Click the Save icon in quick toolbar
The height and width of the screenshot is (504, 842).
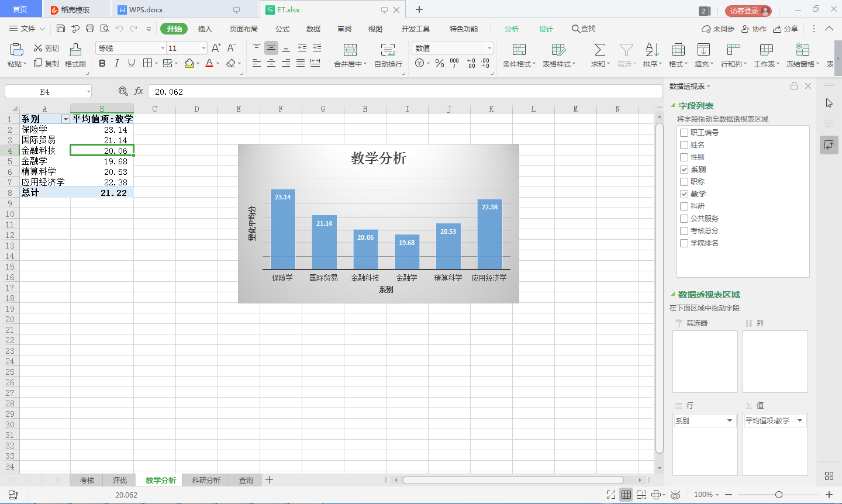61,29
